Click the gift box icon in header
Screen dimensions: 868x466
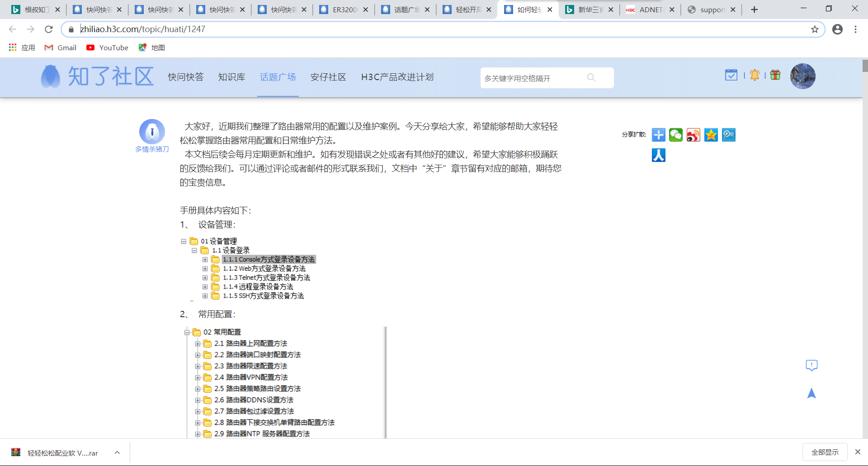click(775, 75)
